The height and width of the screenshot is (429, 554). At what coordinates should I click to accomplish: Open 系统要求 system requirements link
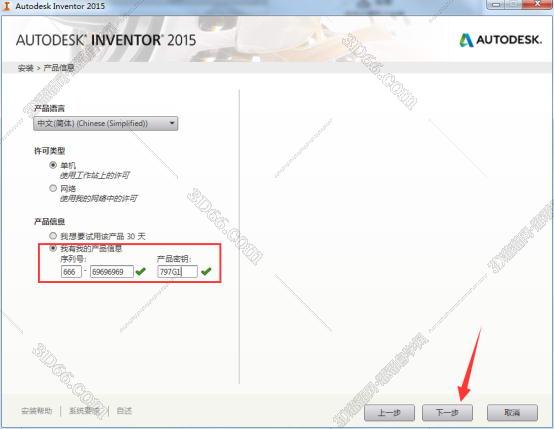(84, 411)
